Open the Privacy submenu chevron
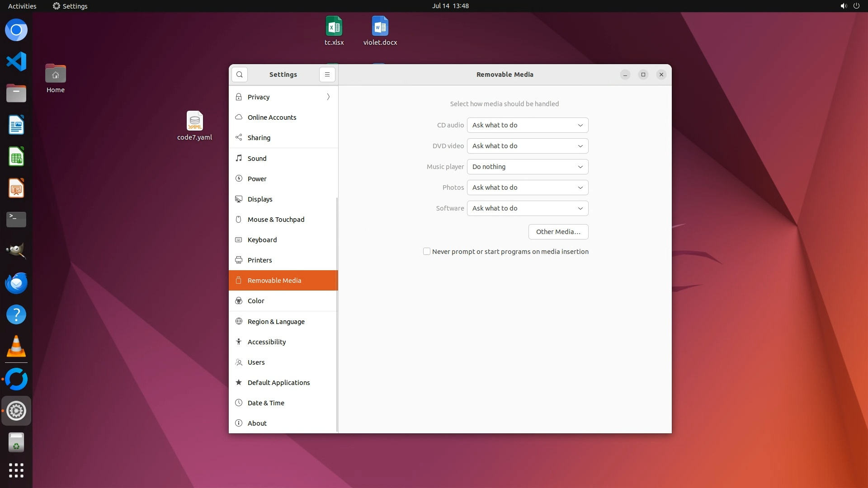 pyautogui.click(x=328, y=97)
